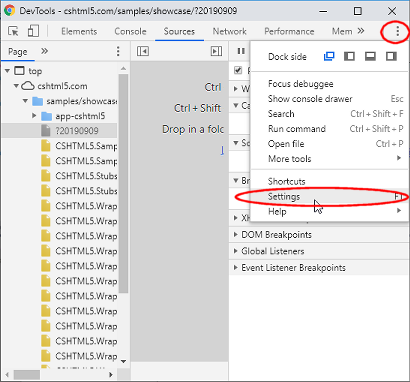Undock DevTools into separate window

pos(329,56)
